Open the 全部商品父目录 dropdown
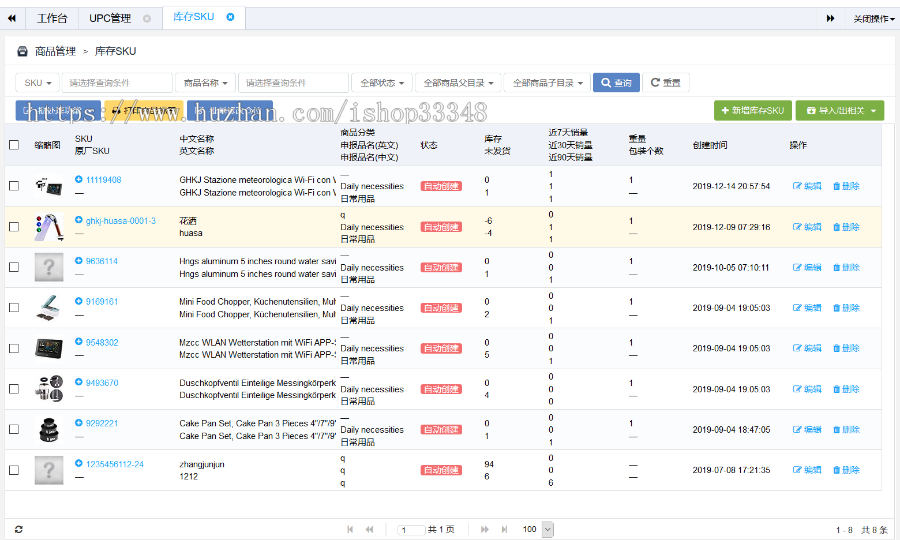The image size is (900, 540). tap(458, 83)
